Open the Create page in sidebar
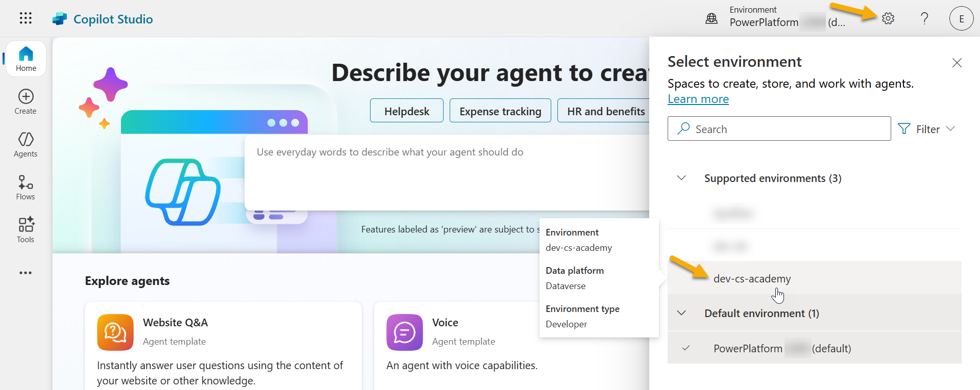 coord(26,102)
